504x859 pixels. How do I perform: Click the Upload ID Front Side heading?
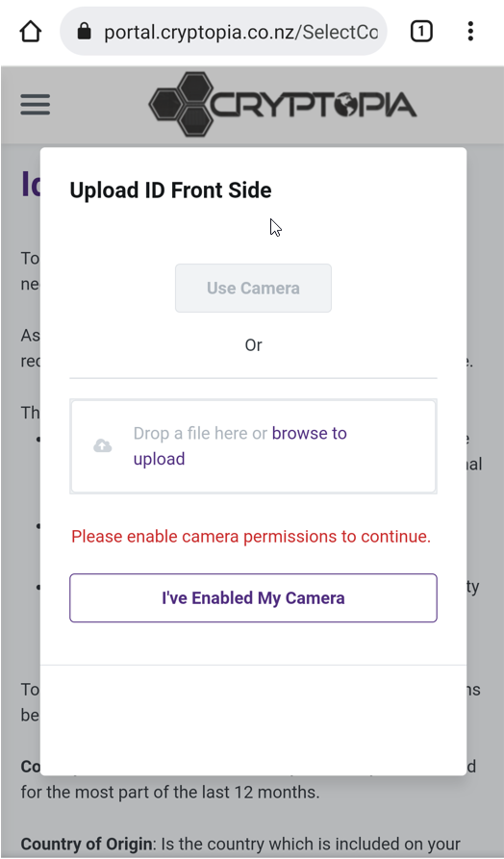tap(170, 190)
